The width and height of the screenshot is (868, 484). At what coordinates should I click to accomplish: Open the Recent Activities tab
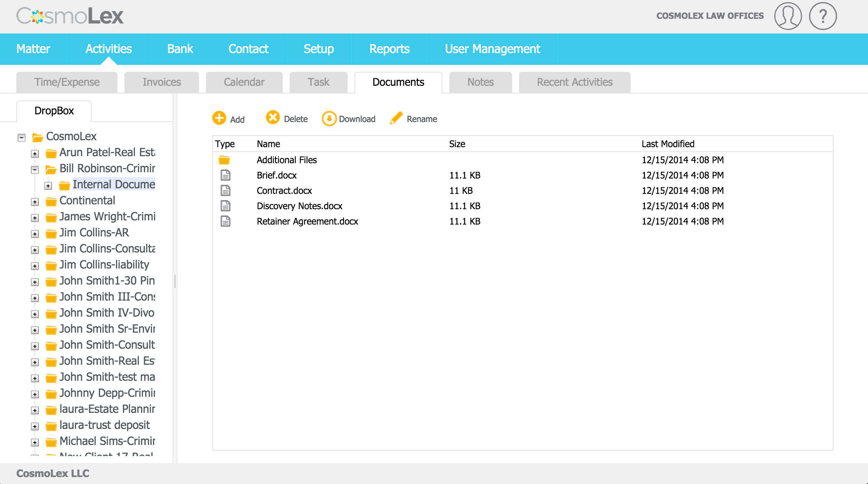coord(574,82)
